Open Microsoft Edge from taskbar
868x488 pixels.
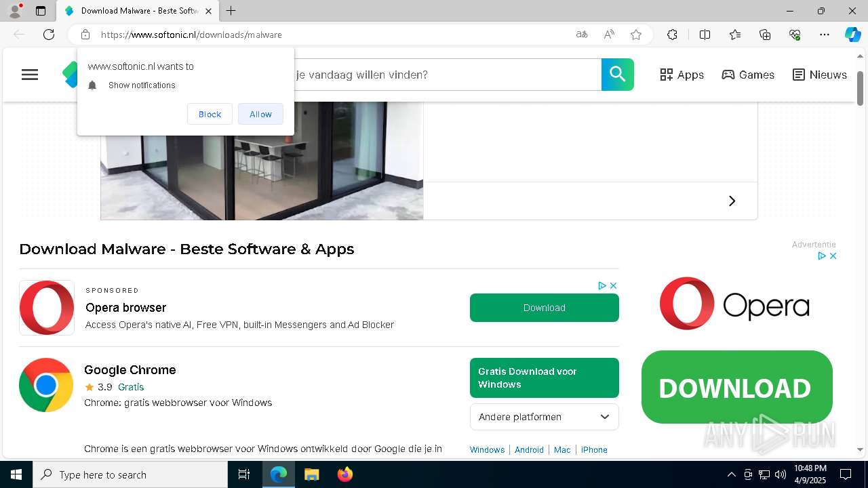(x=279, y=474)
